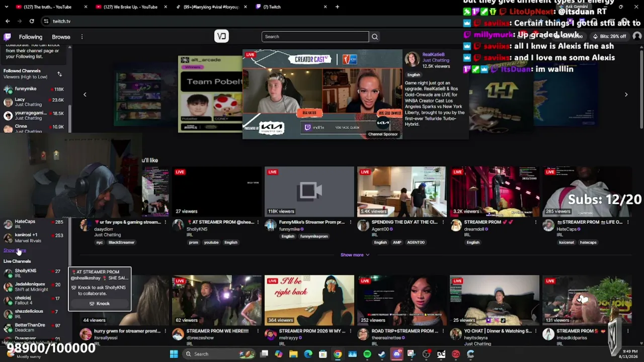Open File Explorer from the taskbar
644x362 pixels.
click(x=293, y=354)
